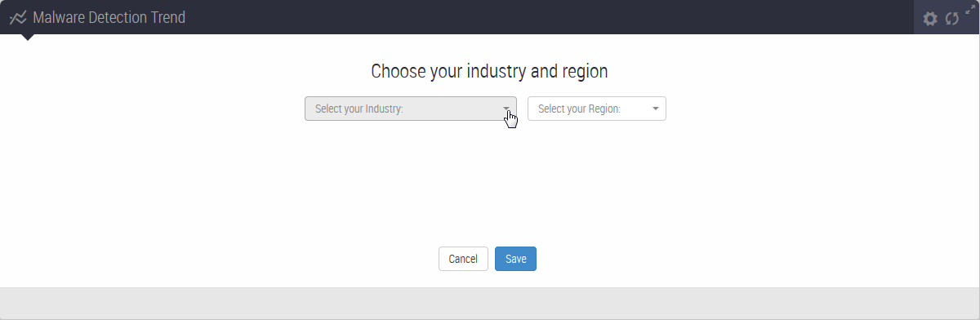Viewport: 980px width, 320px height.
Task: Click the Industry dropdown arrow
Action: pyautogui.click(x=506, y=109)
